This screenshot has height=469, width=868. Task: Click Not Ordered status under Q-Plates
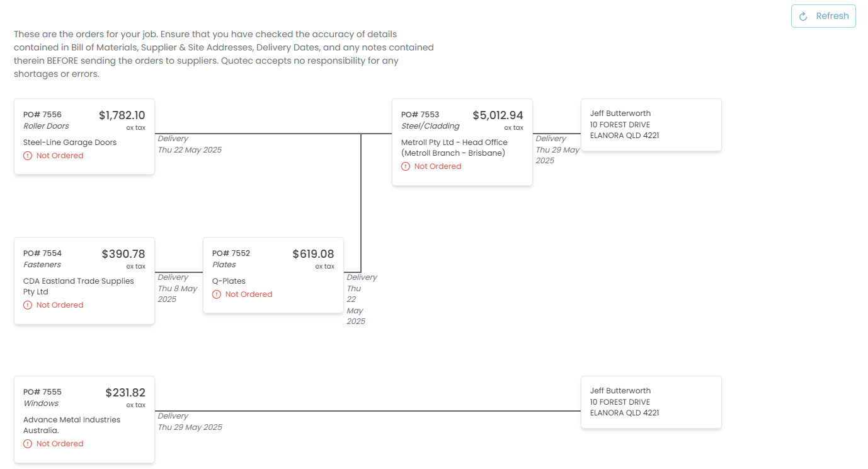tap(249, 294)
